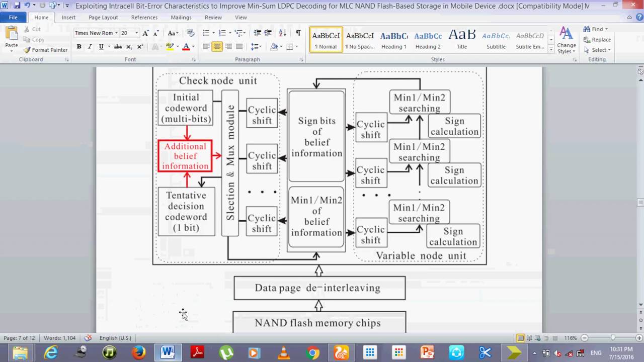Image resolution: width=644 pixels, height=362 pixels.
Task: Click the zoom slider handle
Action: [613, 338]
